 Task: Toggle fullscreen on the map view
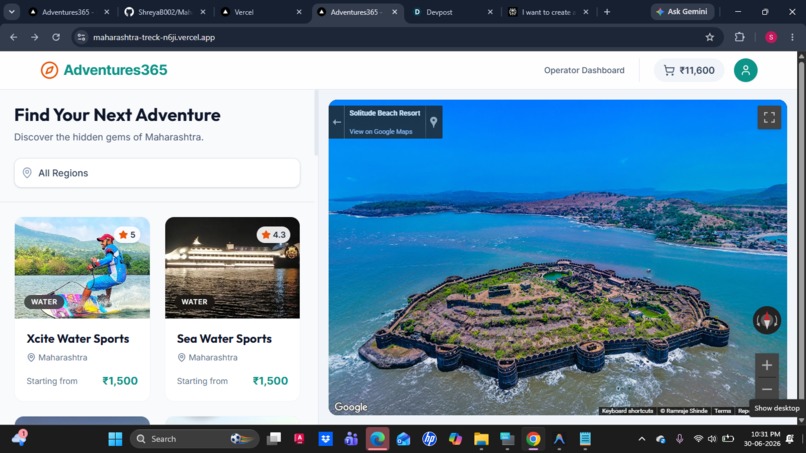[769, 118]
